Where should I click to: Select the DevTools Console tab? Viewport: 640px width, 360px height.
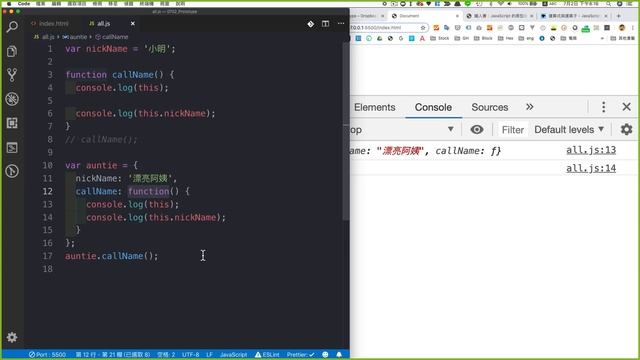[x=433, y=107]
